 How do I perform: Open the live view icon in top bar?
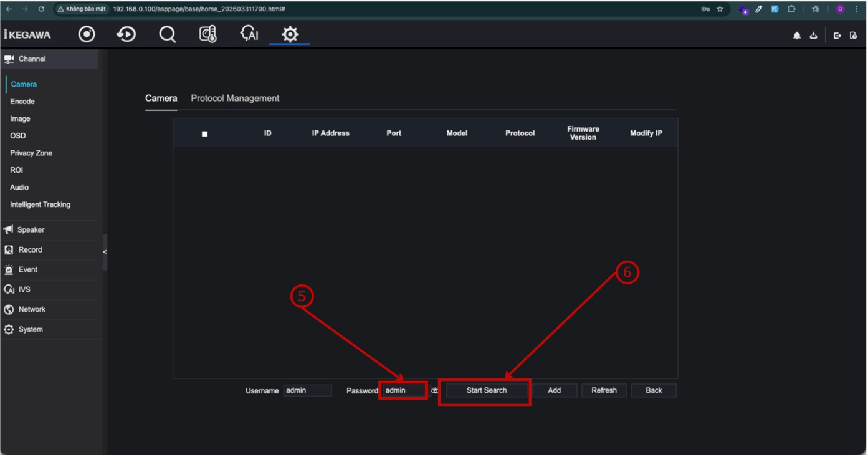[87, 34]
